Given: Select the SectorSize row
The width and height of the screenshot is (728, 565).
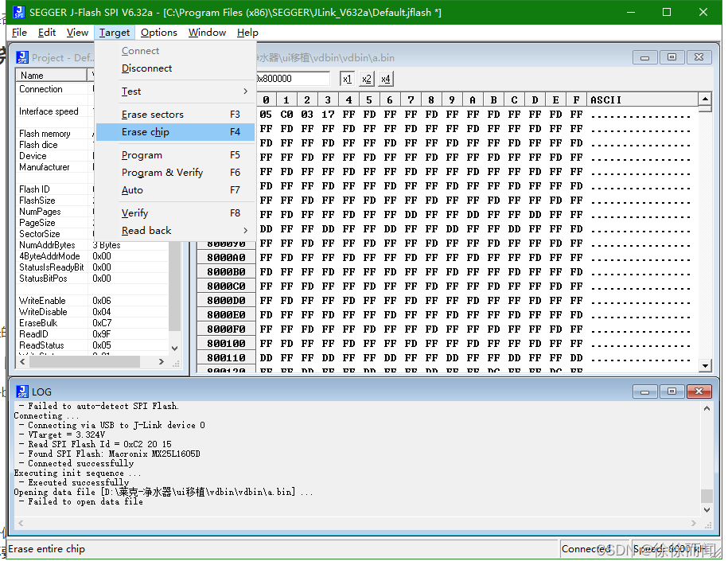Looking at the screenshot, I should tap(55, 234).
